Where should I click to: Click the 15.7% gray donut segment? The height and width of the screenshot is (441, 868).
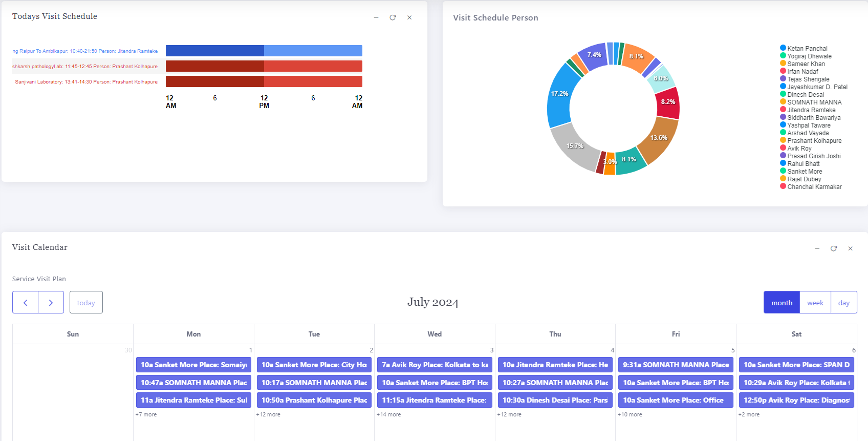point(575,147)
